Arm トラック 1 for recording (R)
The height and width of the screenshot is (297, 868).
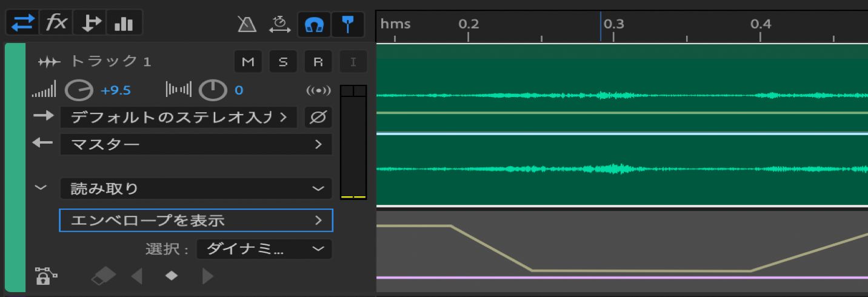(318, 61)
